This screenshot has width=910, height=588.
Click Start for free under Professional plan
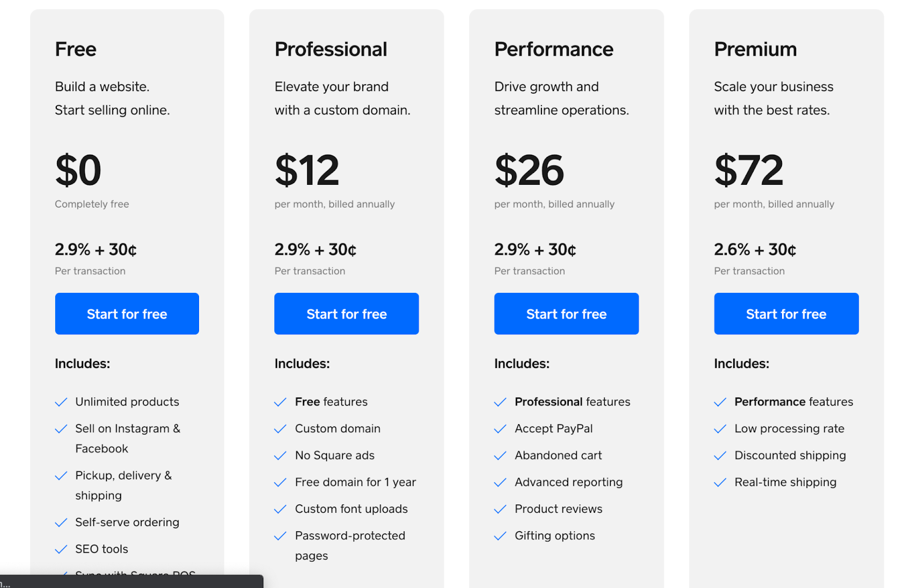coord(346,314)
